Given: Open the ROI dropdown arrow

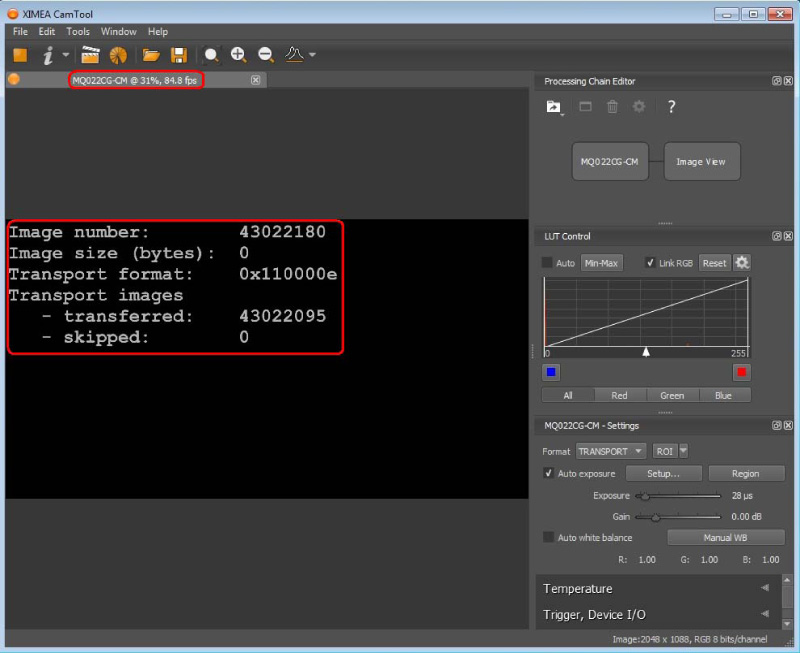Looking at the screenshot, I should (x=684, y=451).
